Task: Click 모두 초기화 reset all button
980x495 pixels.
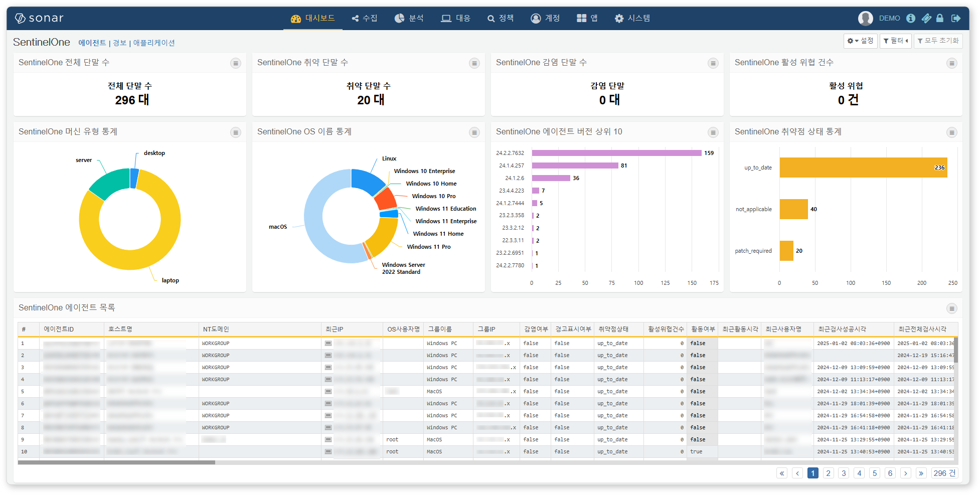Action: tap(938, 41)
